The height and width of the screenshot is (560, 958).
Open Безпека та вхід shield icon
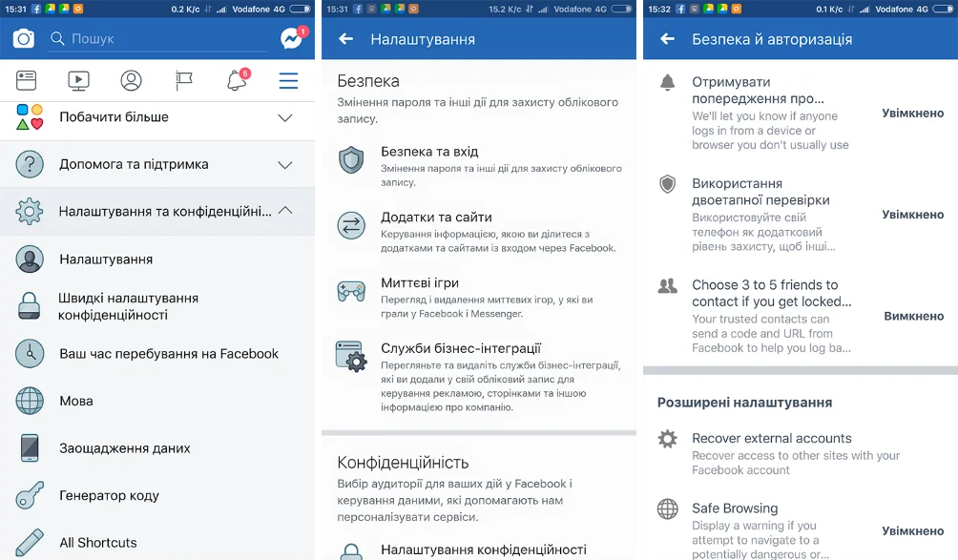point(351,159)
